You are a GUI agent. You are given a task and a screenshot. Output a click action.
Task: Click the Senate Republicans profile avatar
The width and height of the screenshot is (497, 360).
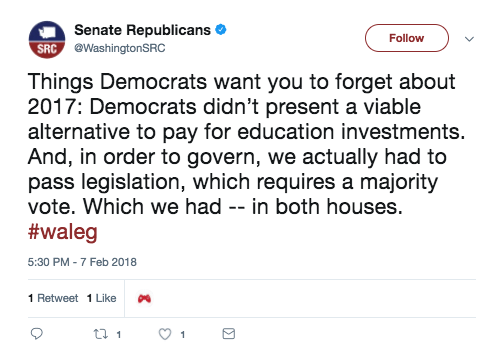click(x=47, y=39)
